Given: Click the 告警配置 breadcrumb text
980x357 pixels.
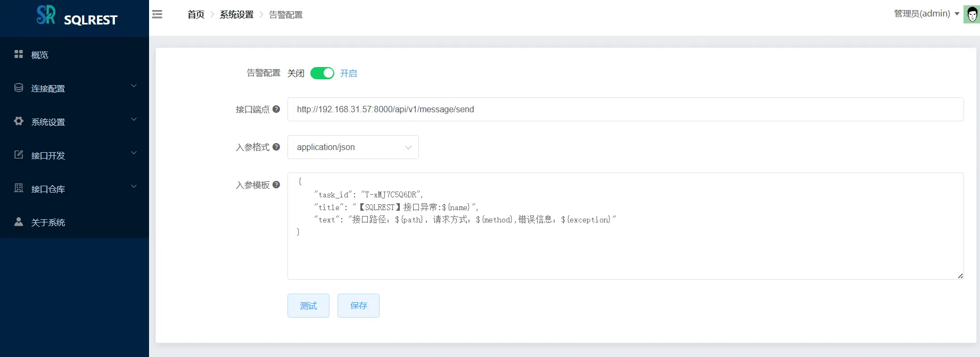Looking at the screenshot, I should (286, 15).
